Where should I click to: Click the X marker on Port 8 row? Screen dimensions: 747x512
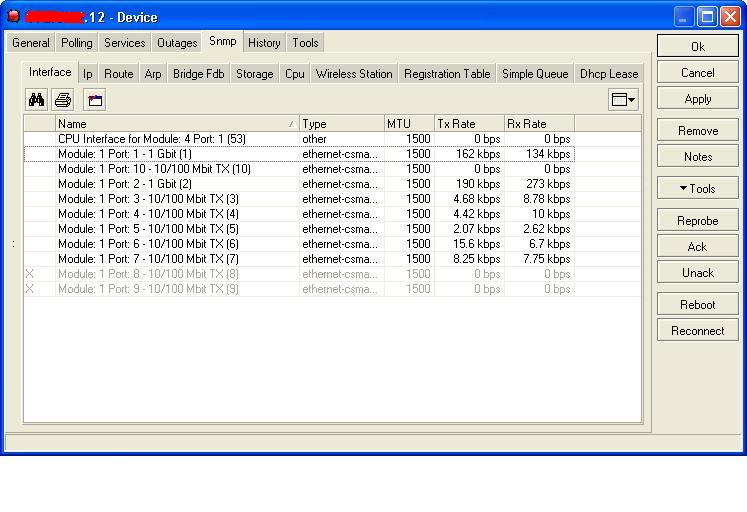click(30, 274)
